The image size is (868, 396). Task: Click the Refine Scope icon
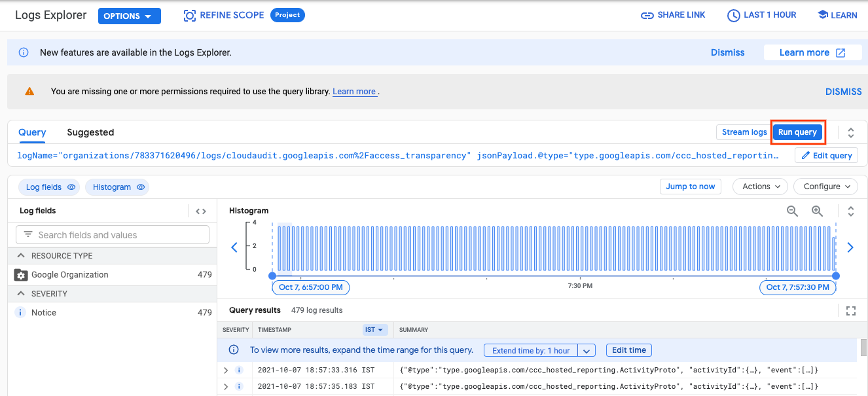coord(190,15)
